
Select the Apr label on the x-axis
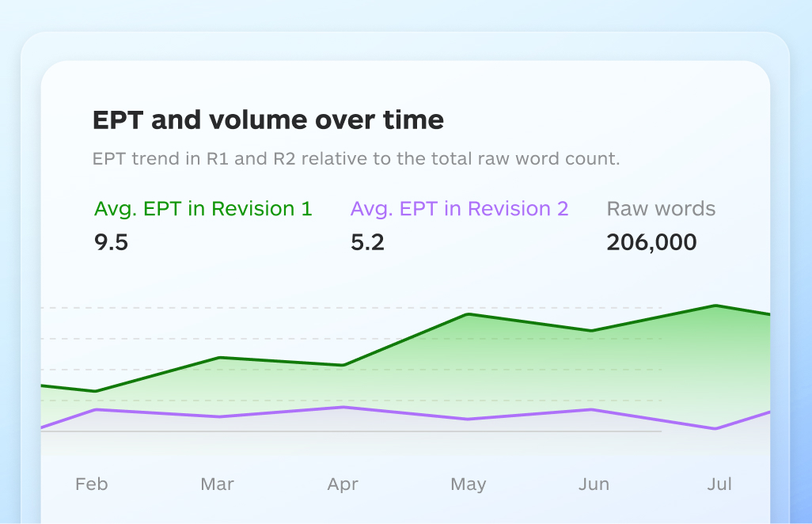pos(343,484)
